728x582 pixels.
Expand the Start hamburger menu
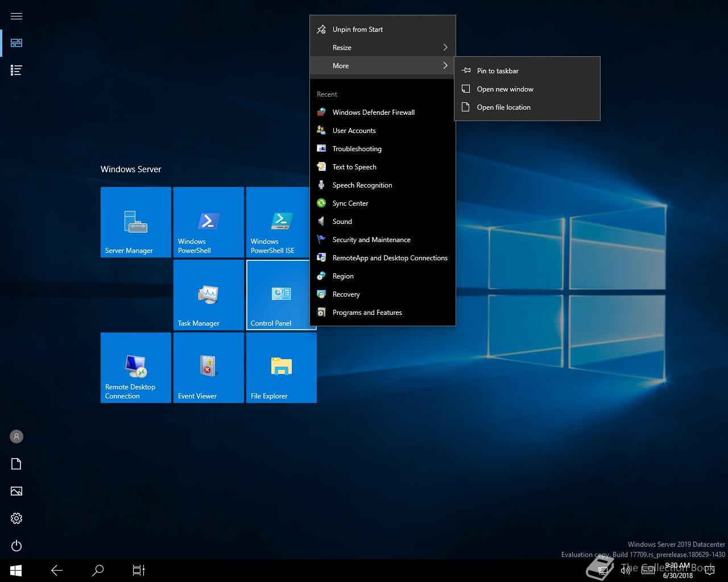click(x=16, y=16)
